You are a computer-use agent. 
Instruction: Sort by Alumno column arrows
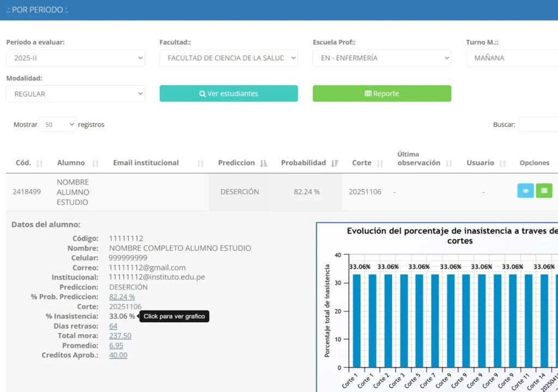[95, 164]
